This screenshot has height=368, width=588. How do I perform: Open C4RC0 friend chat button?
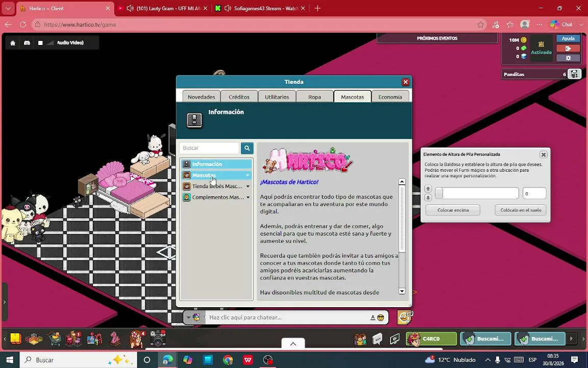[432, 339]
